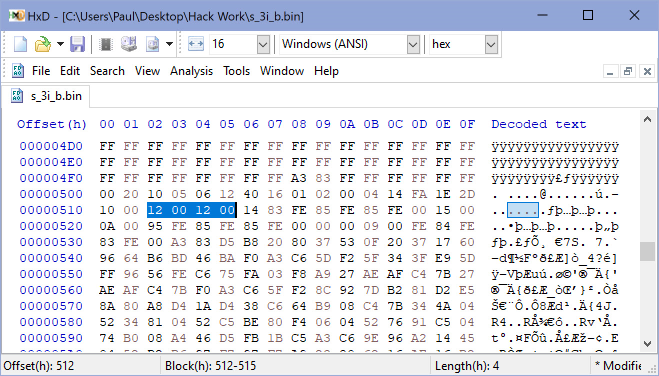Open the Help menu
The width and height of the screenshot is (659, 376).
(326, 71)
